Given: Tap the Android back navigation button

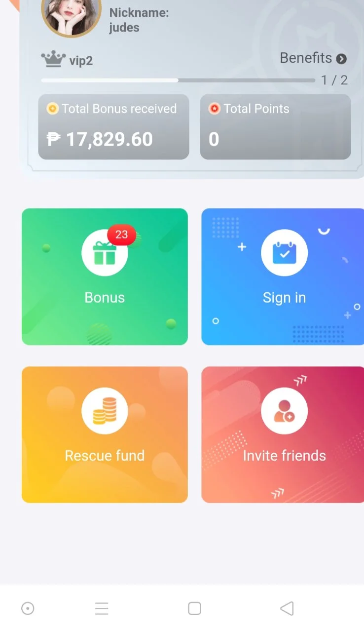Looking at the screenshot, I should click(x=287, y=608).
